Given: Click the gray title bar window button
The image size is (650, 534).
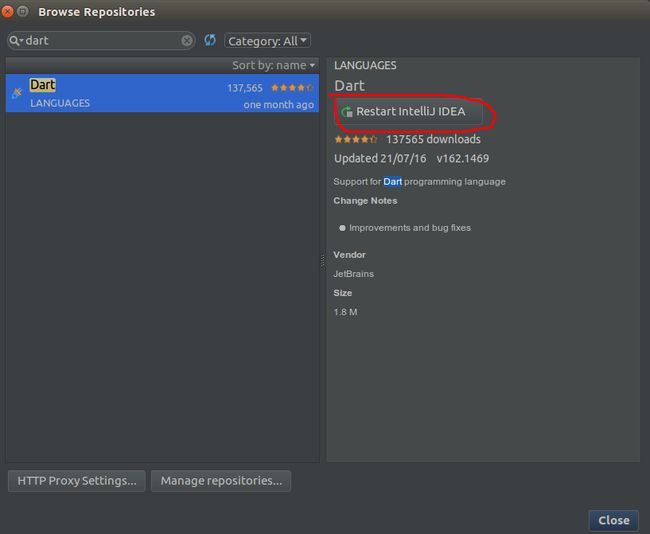Looking at the screenshot, I should click(x=23, y=11).
